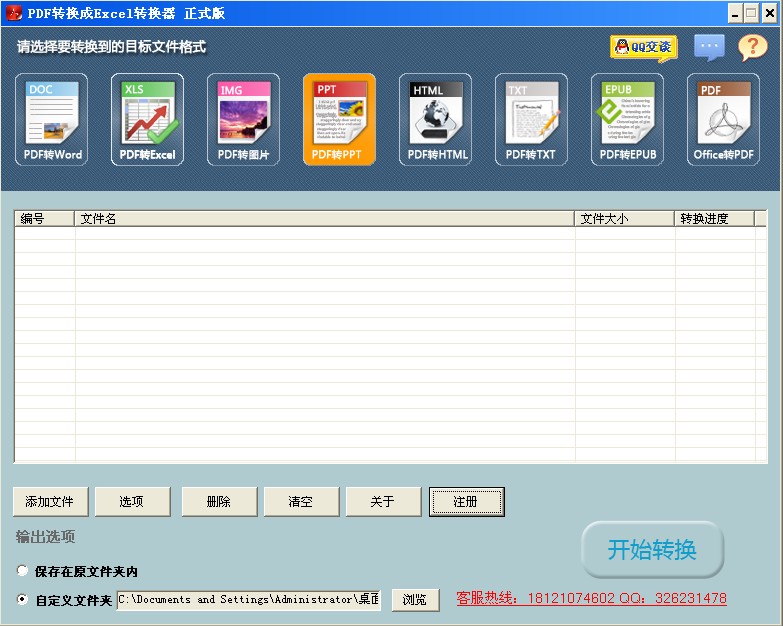Choose the PDF转TXT text conversion icon
783x626 pixels.
[531, 119]
